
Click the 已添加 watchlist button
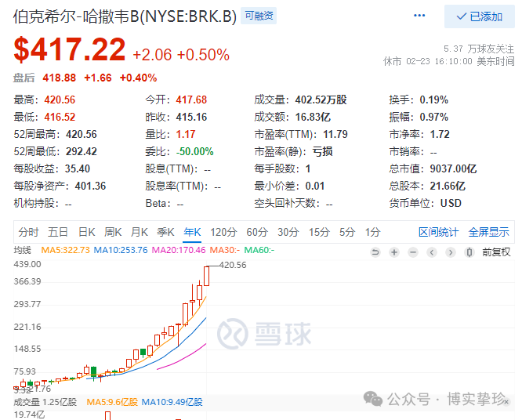pyautogui.click(x=480, y=16)
